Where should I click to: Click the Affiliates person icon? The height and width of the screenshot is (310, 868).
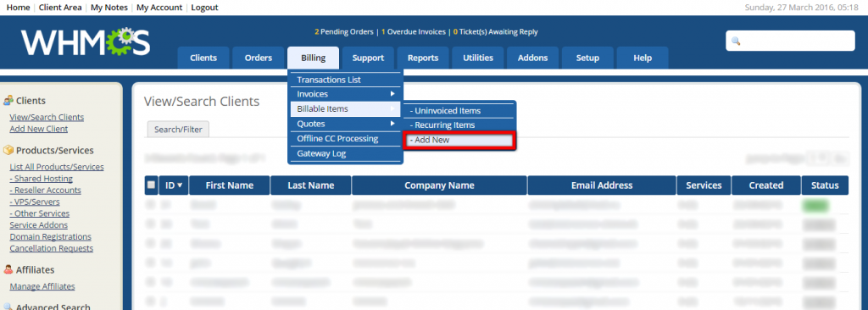(x=8, y=269)
